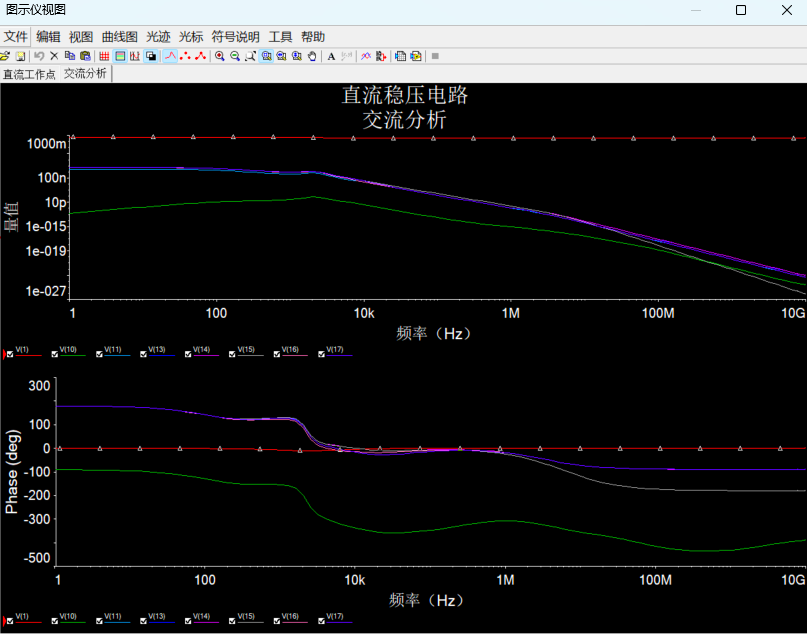Viewport: 807px width, 634px height.
Task: Click the 量值 vertical axis label
Action: coord(11,216)
